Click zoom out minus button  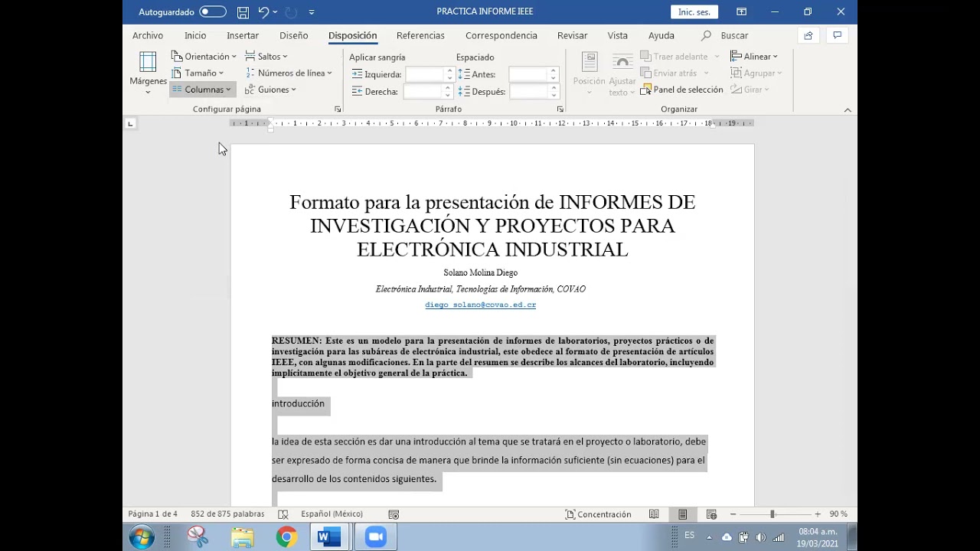(x=733, y=514)
